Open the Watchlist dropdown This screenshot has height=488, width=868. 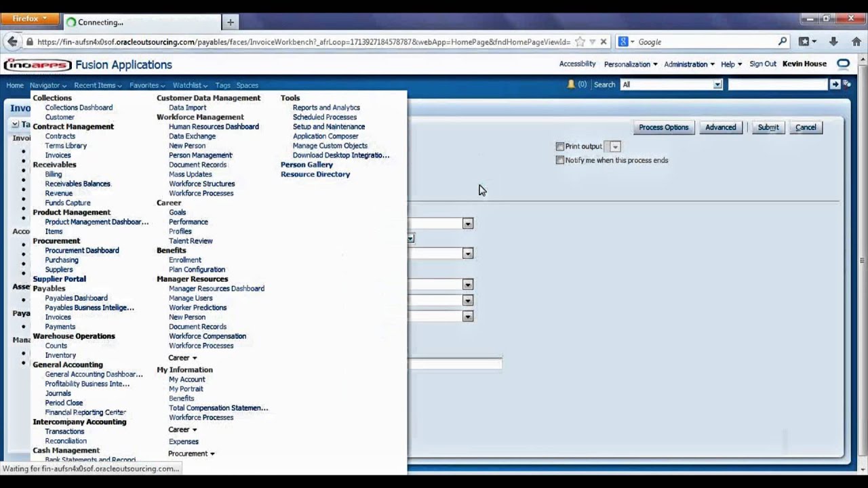click(190, 85)
